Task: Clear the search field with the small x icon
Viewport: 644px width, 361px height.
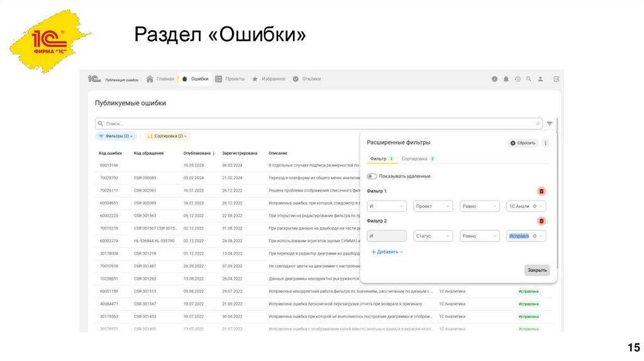Action: (538, 124)
